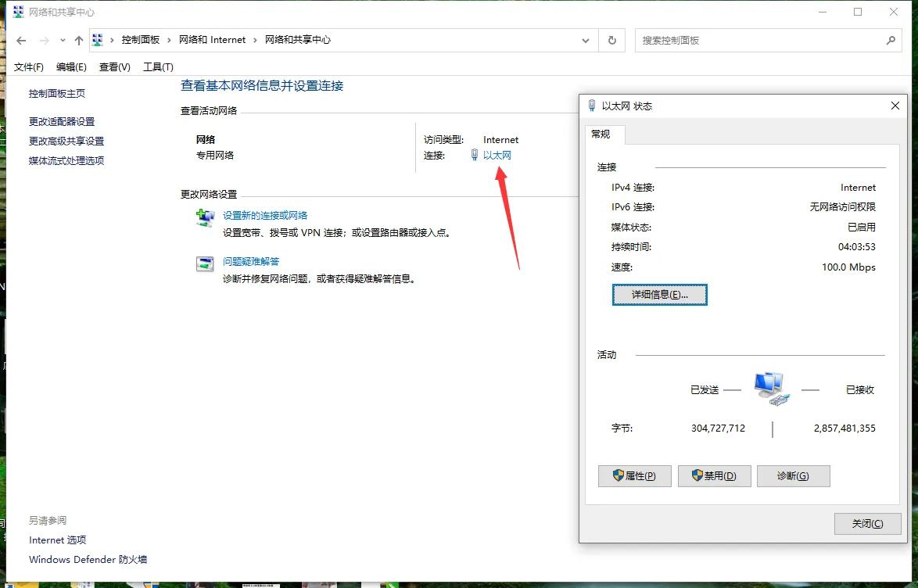This screenshot has height=588, width=918.
Task: Open the recent pages dropdown chevron
Action: tap(62, 40)
